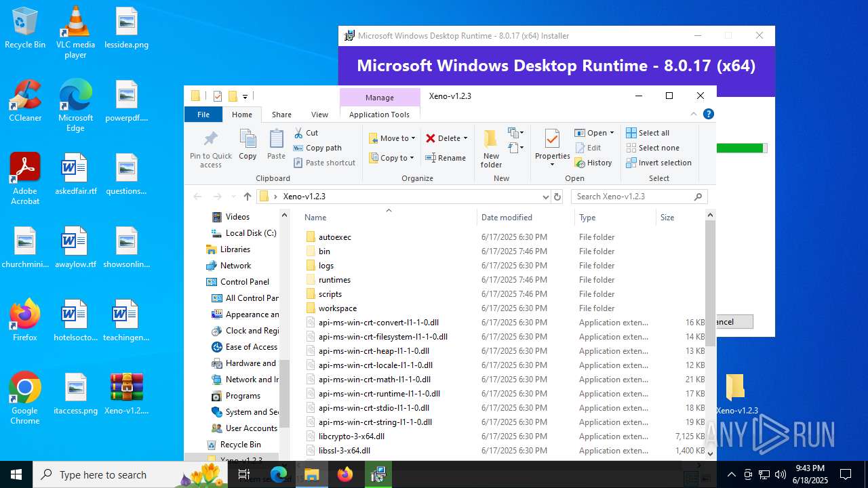Click Paste shortcut in ribbon
Viewport: 868px width, 488px height.
(324, 163)
